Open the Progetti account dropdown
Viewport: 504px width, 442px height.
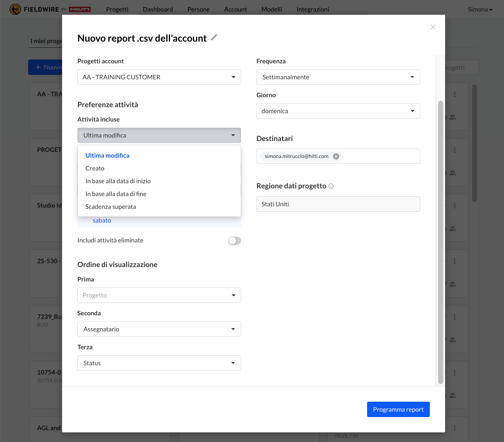159,77
